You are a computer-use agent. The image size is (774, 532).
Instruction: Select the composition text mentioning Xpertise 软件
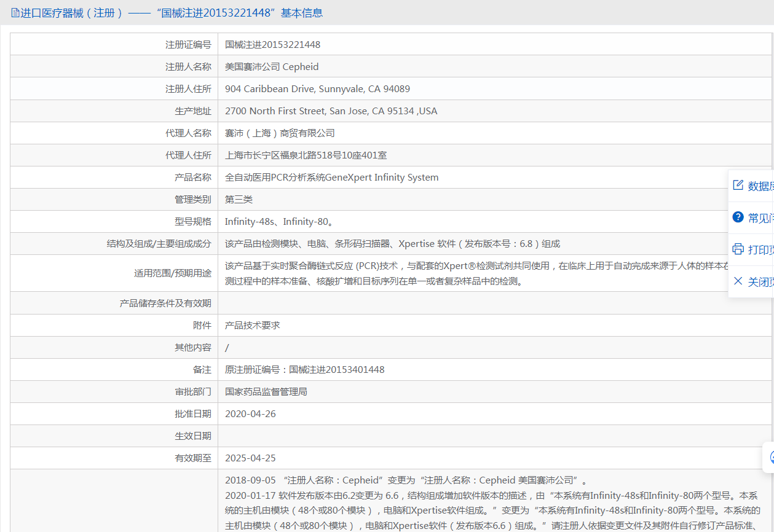click(392, 244)
